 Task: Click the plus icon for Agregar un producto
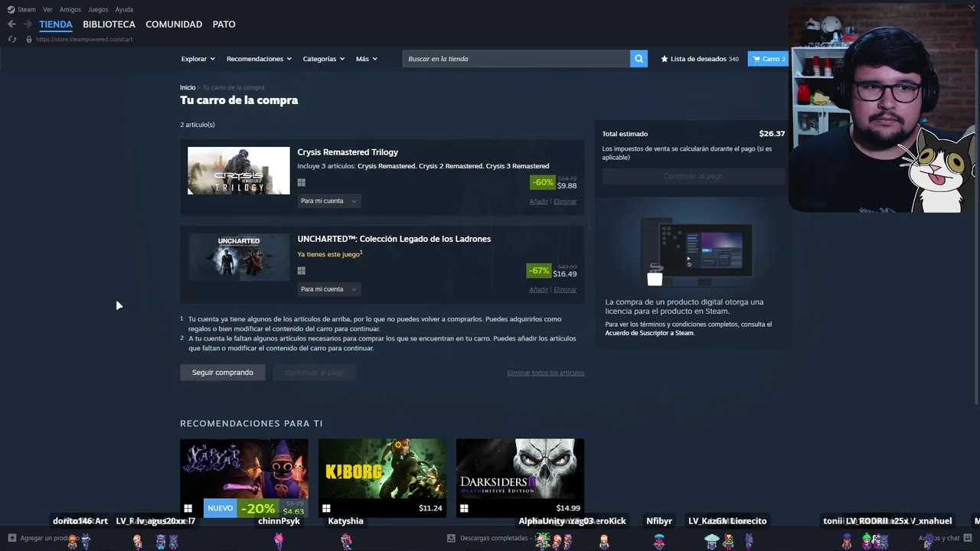(11, 538)
